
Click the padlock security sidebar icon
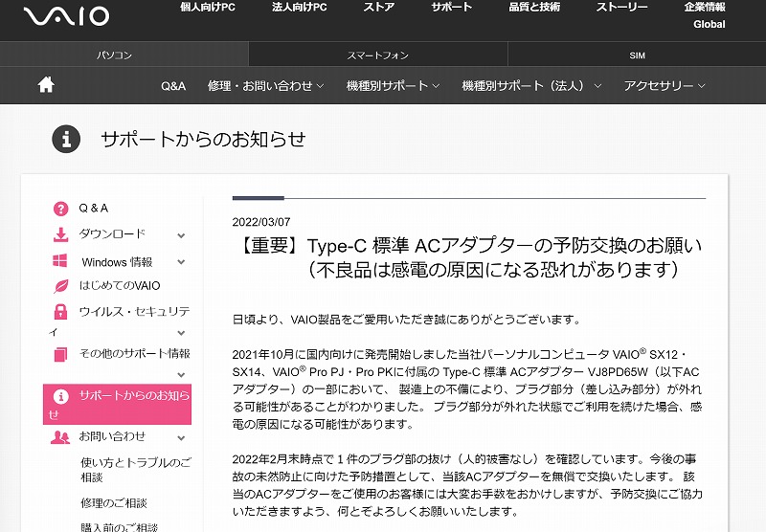[x=60, y=311]
